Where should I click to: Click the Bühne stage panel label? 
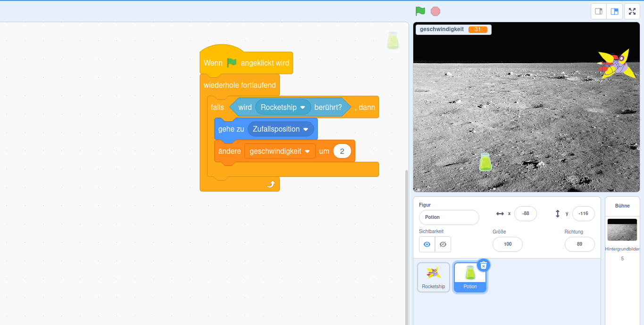click(x=622, y=206)
